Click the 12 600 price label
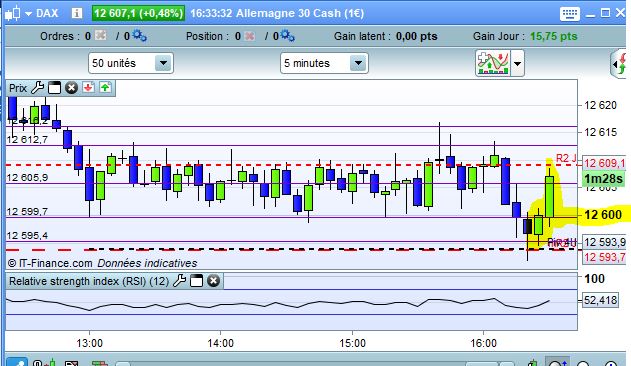The image size is (631, 366). pos(603,215)
